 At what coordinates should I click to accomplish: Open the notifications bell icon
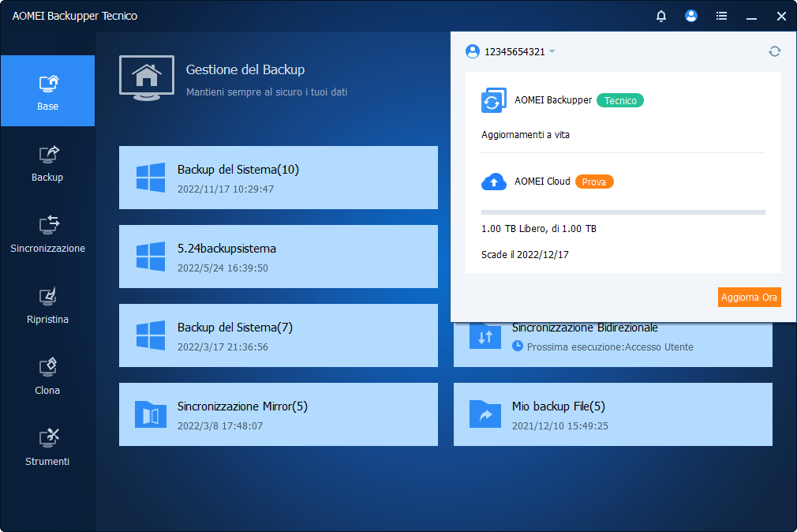[x=660, y=16]
